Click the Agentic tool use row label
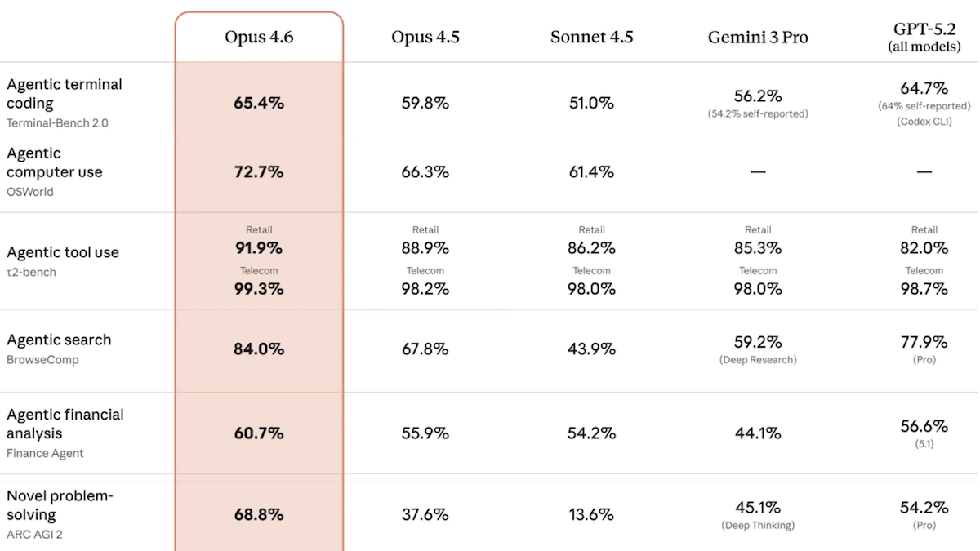The height and width of the screenshot is (551, 980). point(63,253)
